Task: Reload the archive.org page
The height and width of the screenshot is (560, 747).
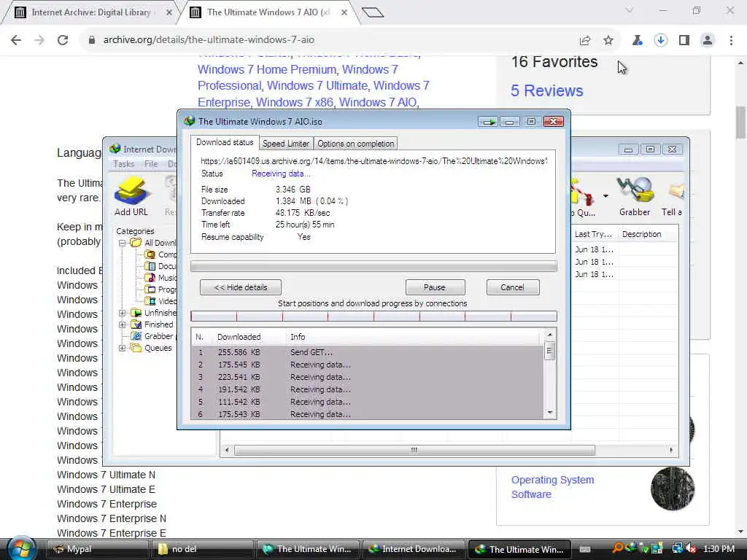Action: click(x=63, y=40)
